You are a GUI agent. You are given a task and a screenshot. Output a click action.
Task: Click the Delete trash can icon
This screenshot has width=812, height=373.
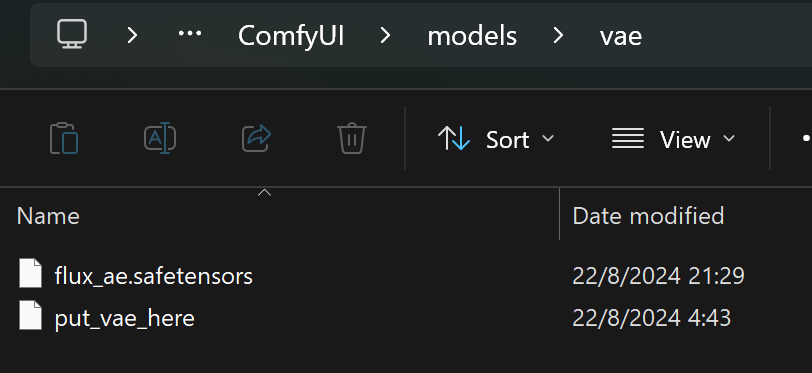pos(352,138)
